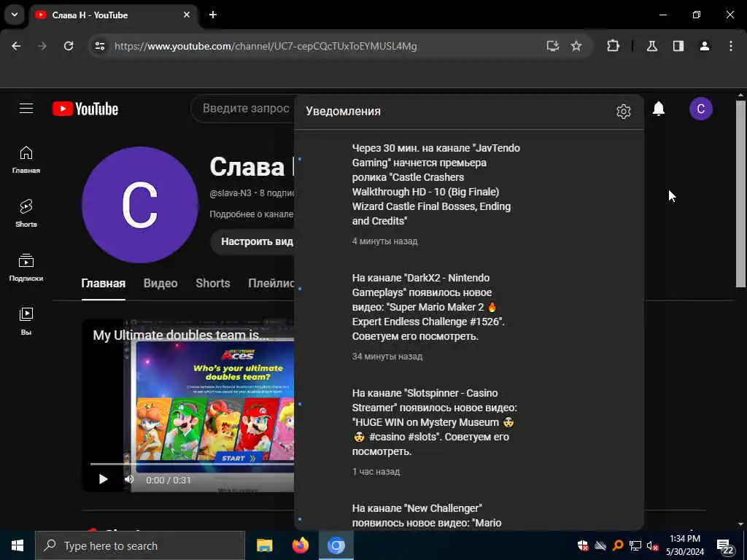Open Shorts in left sidebar
747x560 pixels.
[26, 214]
